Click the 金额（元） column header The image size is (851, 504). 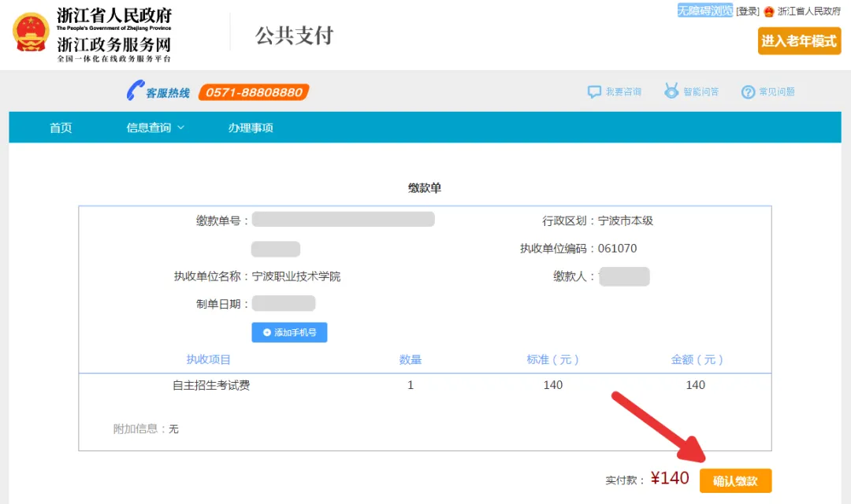coord(697,359)
